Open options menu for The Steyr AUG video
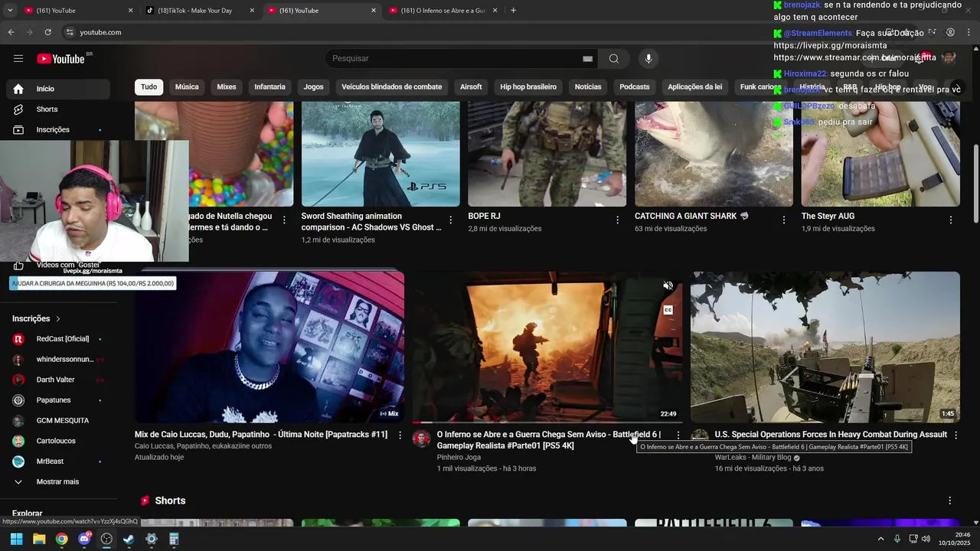The width and height of the screenshot is (980, 551). 951,220
